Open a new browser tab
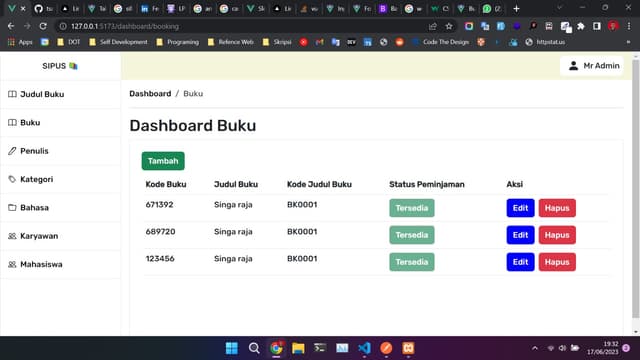640x360 pixels. pyautogui.click(x=516, y=9)
